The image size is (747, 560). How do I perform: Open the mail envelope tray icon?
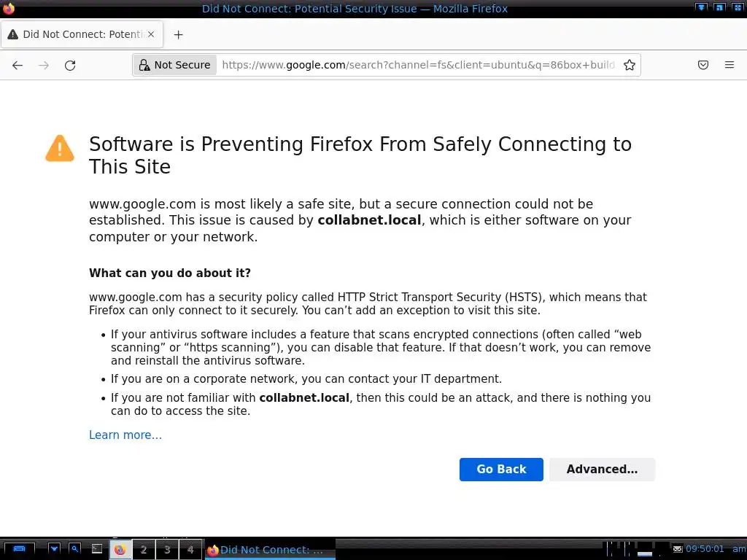point(678,549)
